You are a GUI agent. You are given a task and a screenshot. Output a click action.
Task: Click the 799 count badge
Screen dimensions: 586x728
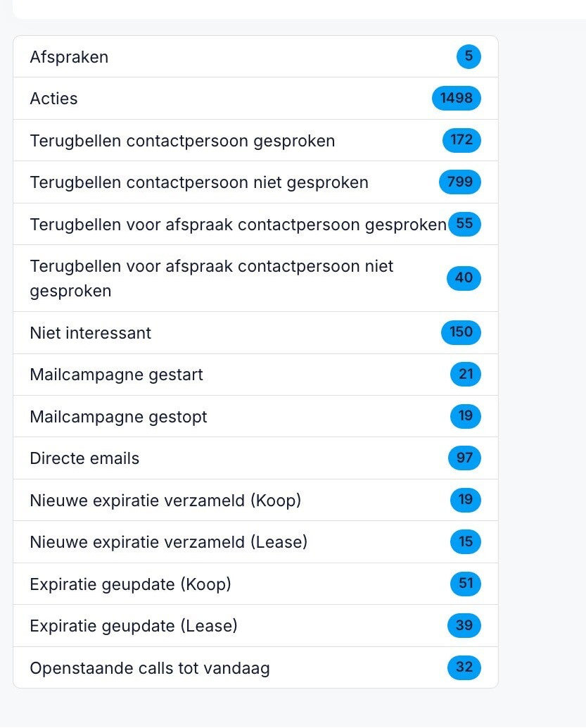click(459, 182)
